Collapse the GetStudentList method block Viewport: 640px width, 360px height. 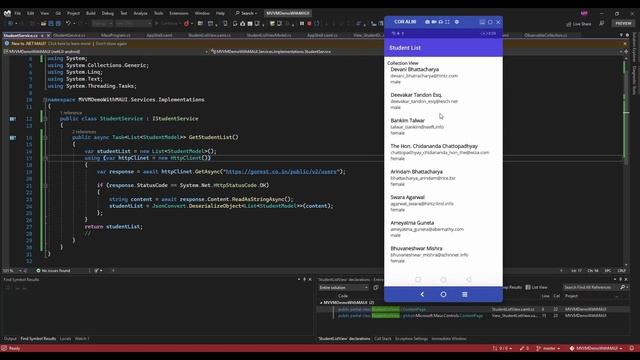[x=45, y=138]
